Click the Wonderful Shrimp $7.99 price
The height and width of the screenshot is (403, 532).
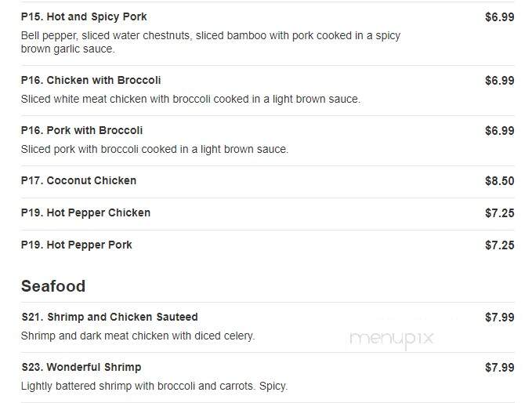click(499, 368)
